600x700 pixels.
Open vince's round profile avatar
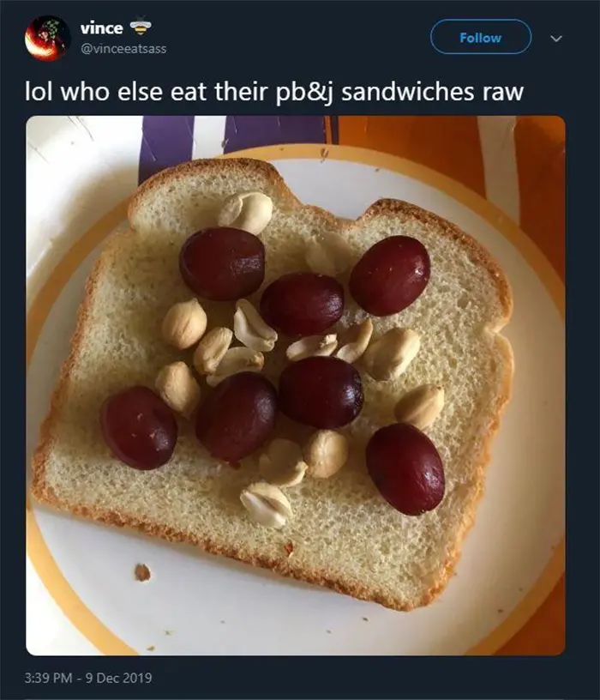(48, 39)
